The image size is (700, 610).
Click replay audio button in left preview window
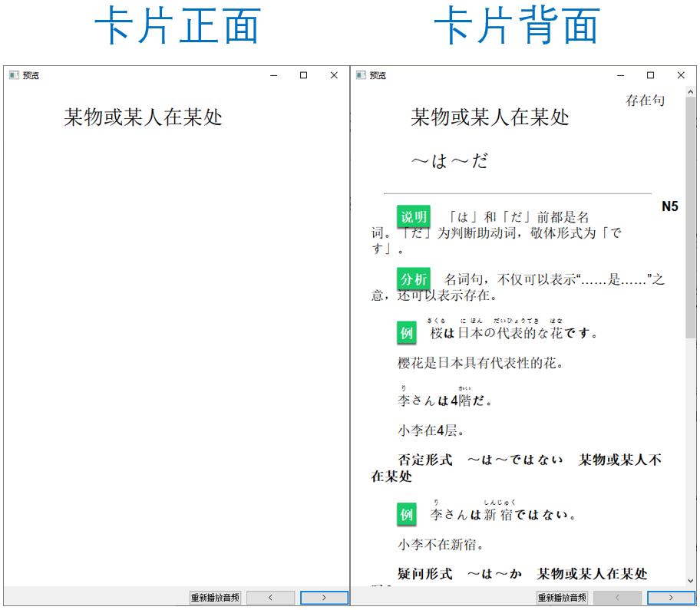pyautogui.click(x=215, y=598)
